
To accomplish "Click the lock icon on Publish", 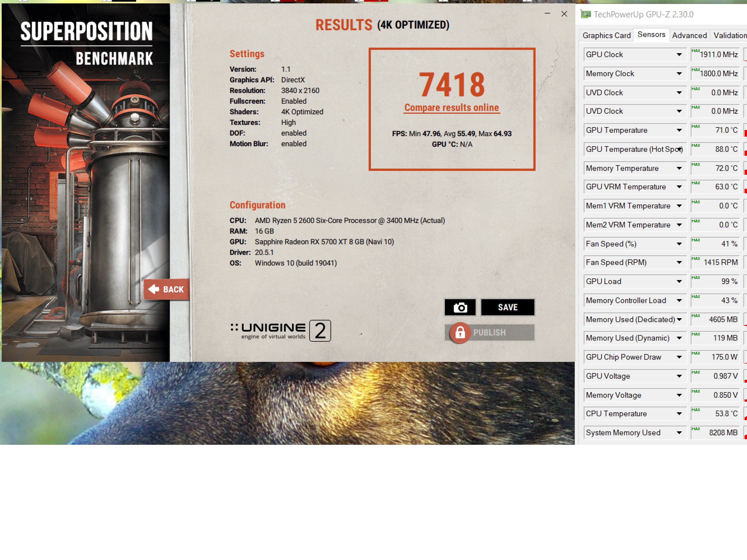I will [x=460, y=333].
